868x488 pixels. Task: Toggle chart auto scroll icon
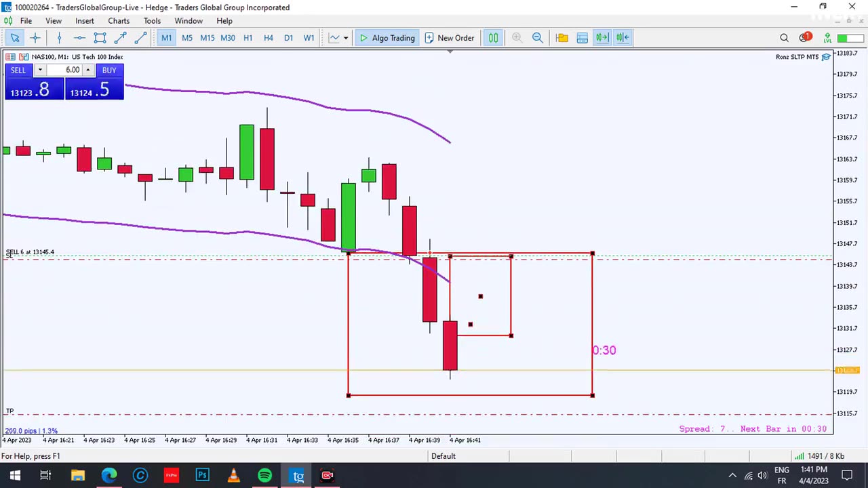point(602,38)
